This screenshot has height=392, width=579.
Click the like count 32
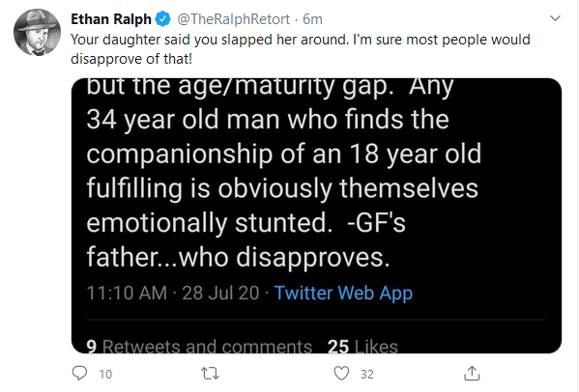tap(367, 374)
